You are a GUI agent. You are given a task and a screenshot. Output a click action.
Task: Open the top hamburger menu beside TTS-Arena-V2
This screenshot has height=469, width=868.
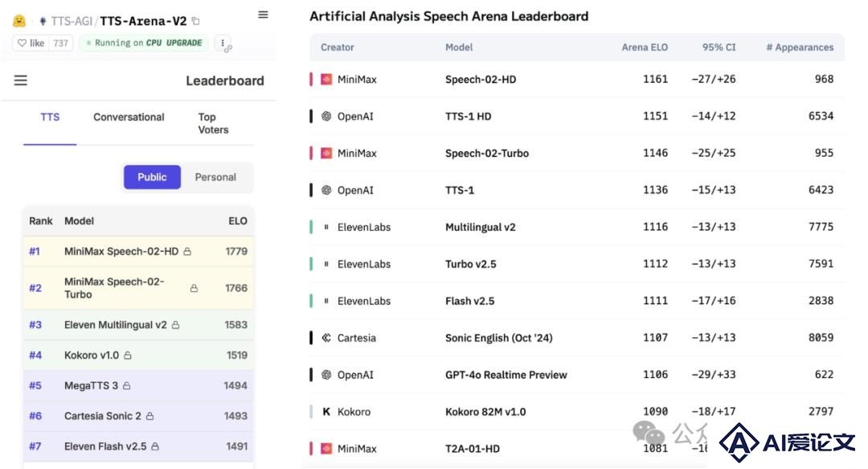click(x=263, y=15)
